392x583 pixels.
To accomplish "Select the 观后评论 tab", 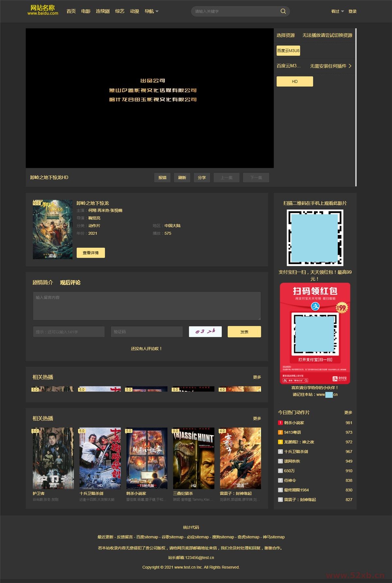I will [x=70, y=283].
